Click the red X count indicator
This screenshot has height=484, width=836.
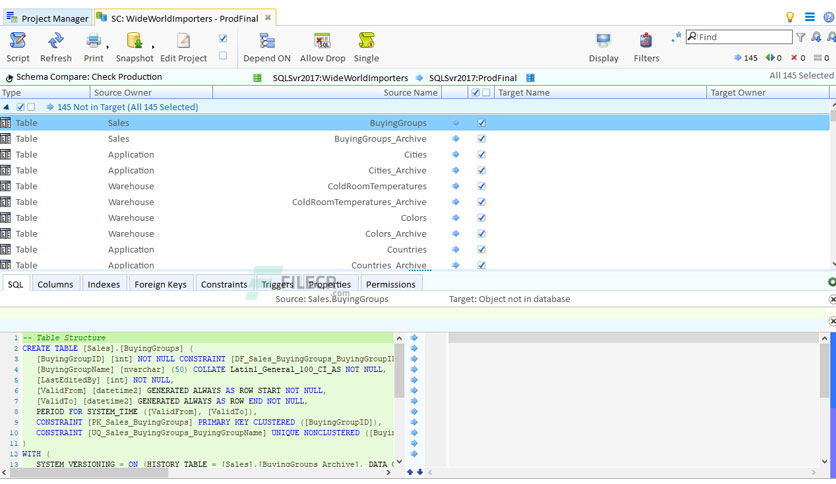pyautogui.click(x=798, y=58)
